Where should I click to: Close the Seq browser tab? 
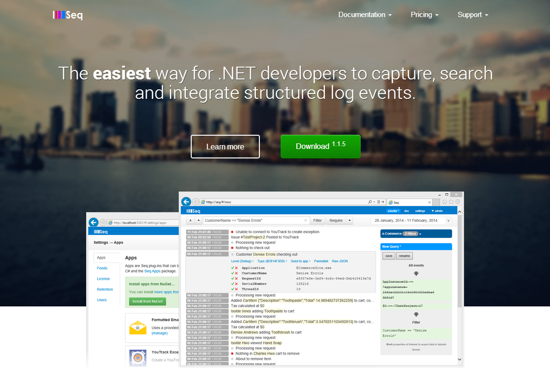coord(429,202)
